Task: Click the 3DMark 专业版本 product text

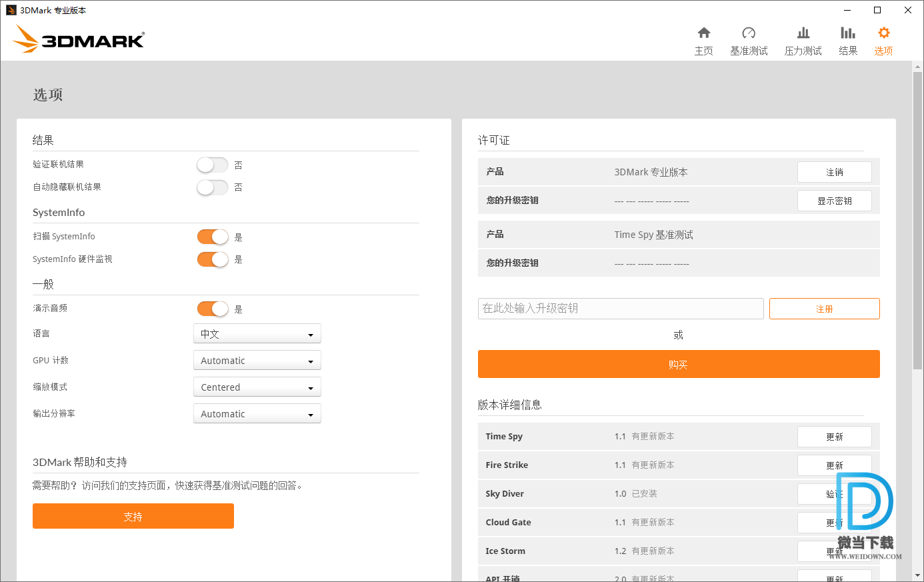Action: pos(651,172)
